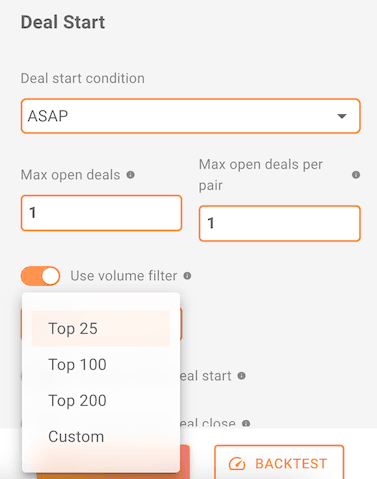The height and width of the screenshot is (479, 377).
Task: Click the Deal start condition label
Action: [83, 78]
